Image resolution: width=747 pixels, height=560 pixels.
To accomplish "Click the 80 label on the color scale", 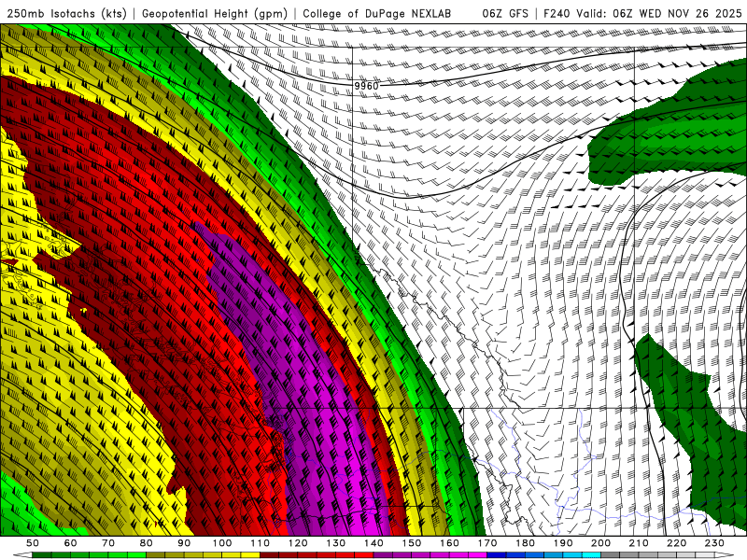I will (146, 543).
